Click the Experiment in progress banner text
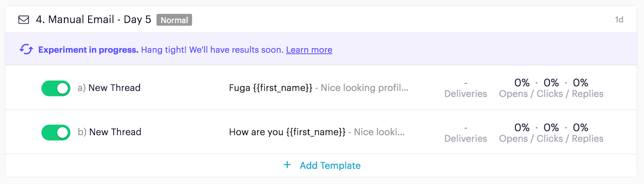This screenshot has width=644, height=184. click(89, 50)
